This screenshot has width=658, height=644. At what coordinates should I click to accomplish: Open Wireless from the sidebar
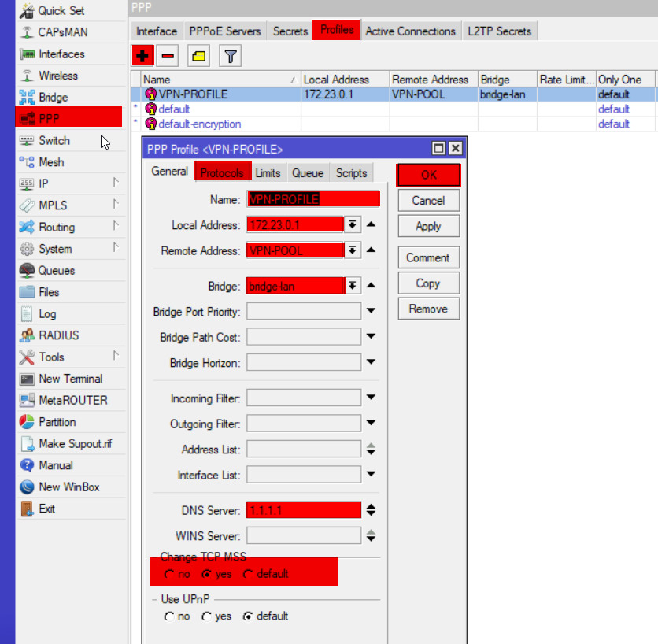[58, 76]
